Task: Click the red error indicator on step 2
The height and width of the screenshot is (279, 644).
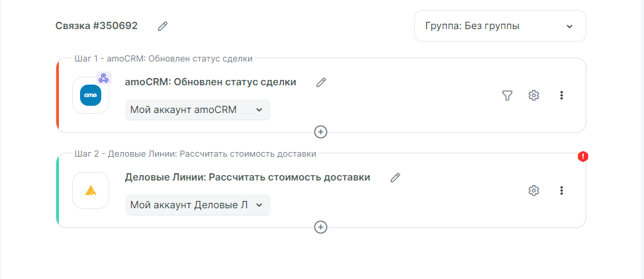Action: (x=583, y=157)
